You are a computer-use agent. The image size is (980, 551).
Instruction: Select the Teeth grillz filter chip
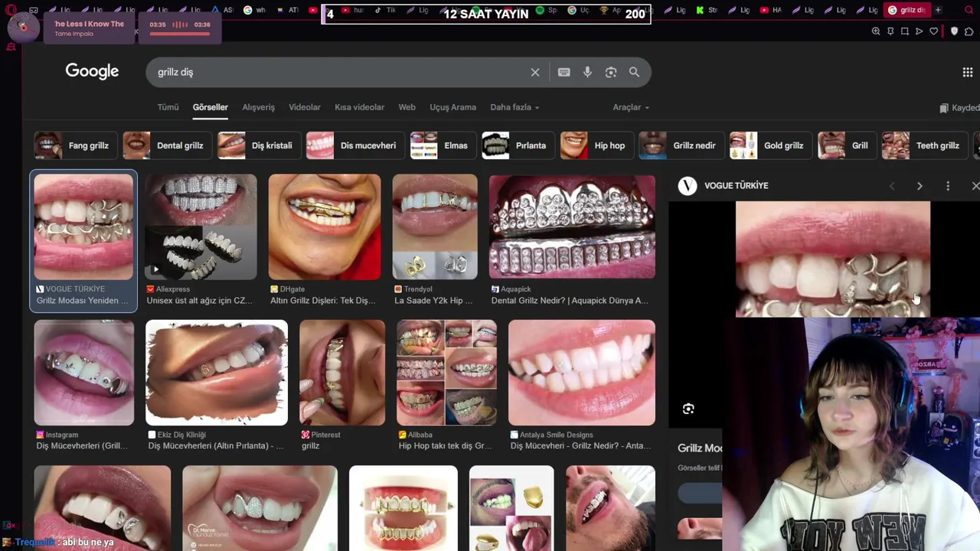pos(923,145)
